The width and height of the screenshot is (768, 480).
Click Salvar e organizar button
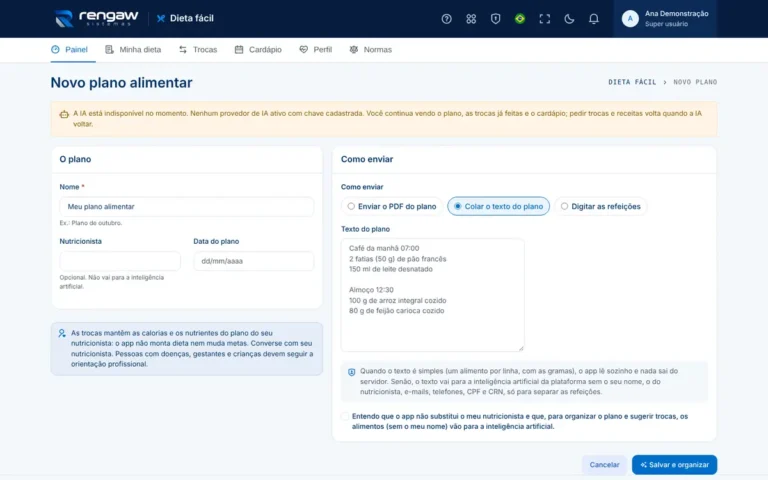674,465
